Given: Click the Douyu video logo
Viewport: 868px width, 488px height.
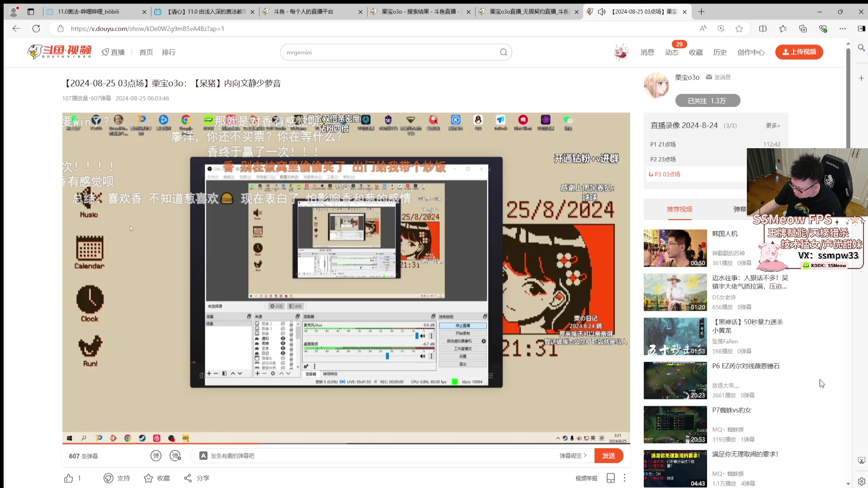Looking at the screenshot, I should (59, 52).
